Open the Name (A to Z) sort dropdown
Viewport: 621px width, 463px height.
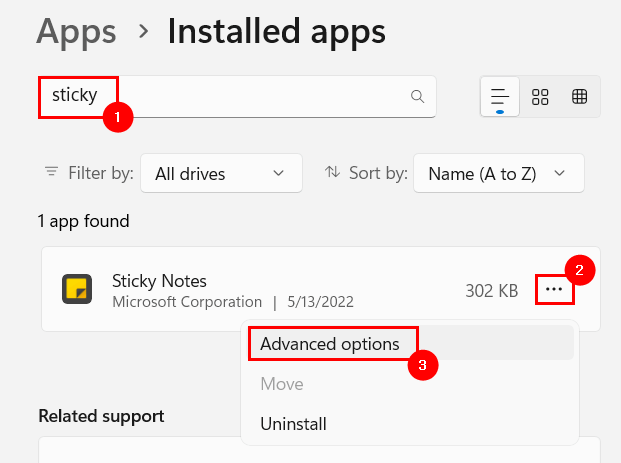[499, 173]
